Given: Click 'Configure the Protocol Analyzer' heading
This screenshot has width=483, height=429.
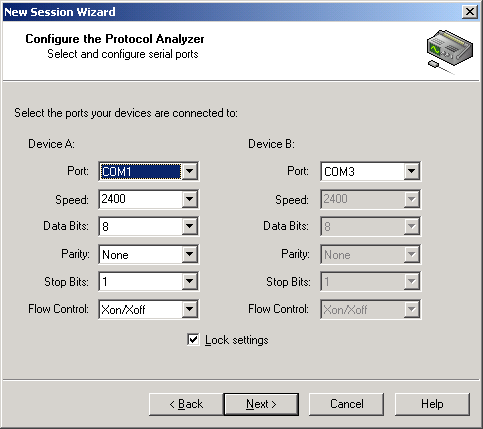Looking at the screenshot, I should [x=115, y=39].
